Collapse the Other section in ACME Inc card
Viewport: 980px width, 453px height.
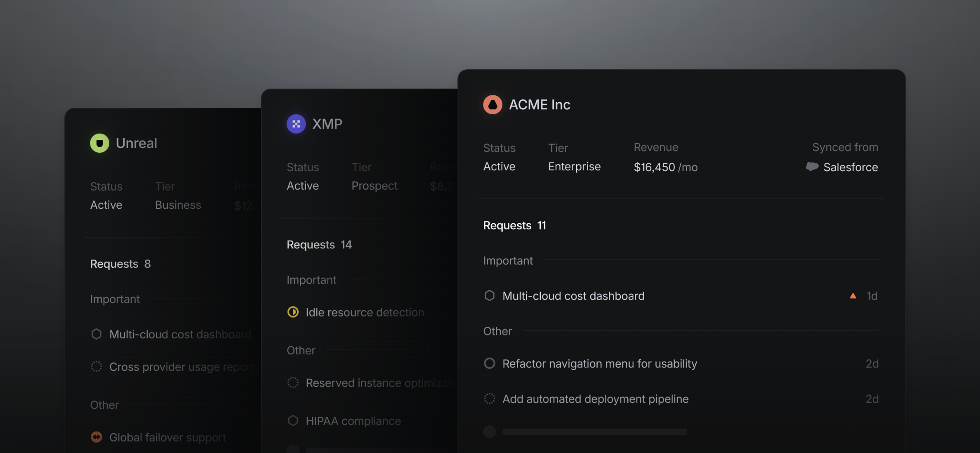(497, 331)
